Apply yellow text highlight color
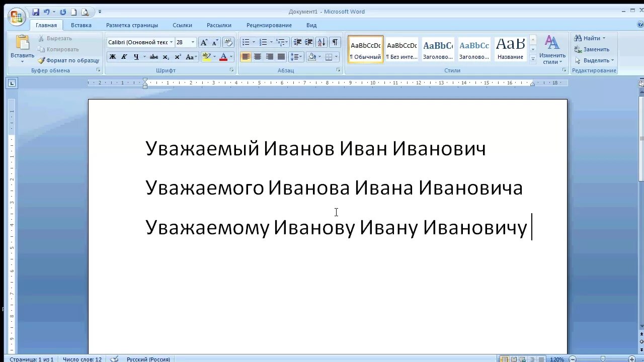This screenshot has width=644, height=362. point(206,57)
